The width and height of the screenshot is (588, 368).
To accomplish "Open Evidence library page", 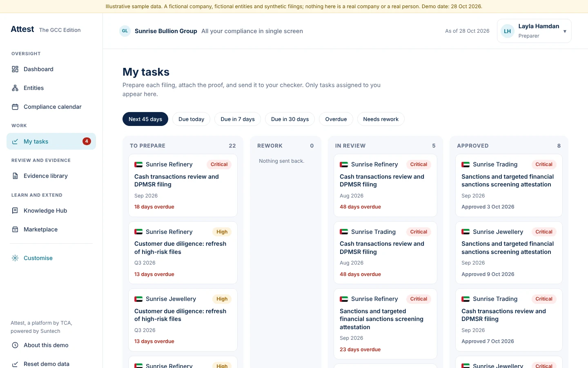I will pos(51,176).
